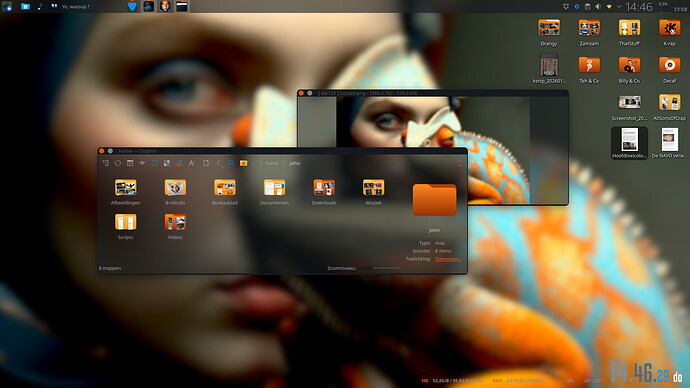Open the Orangy desktop folder
This screenshot has width=690, height=388.
coord(549,32)
